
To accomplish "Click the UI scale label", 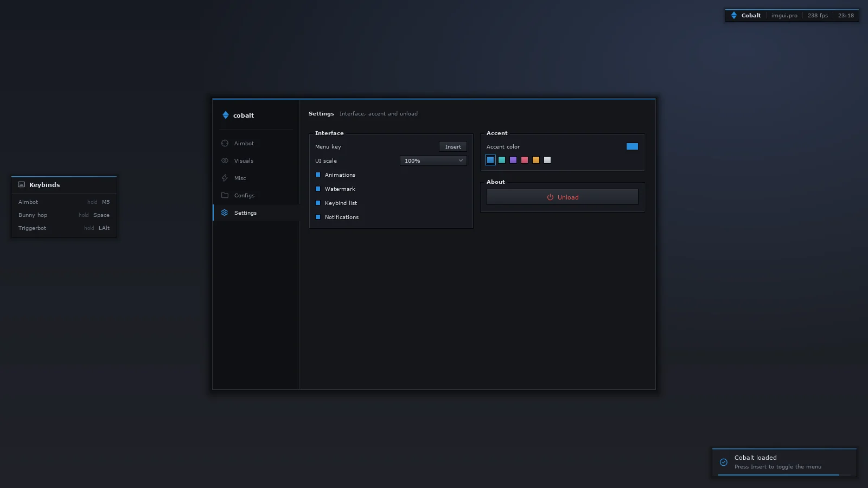I will click(x=326, y=161).
